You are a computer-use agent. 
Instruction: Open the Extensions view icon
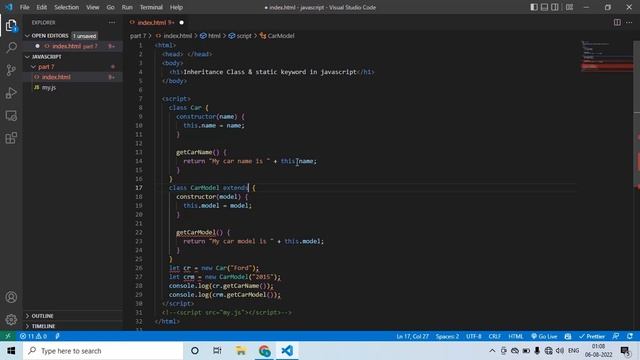tap(11, 138)
